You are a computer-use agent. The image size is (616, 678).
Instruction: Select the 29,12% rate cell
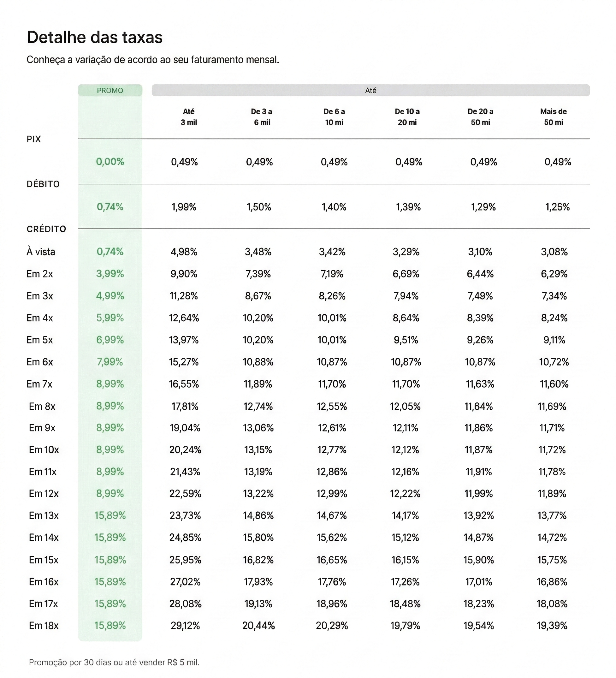point(185,626)
